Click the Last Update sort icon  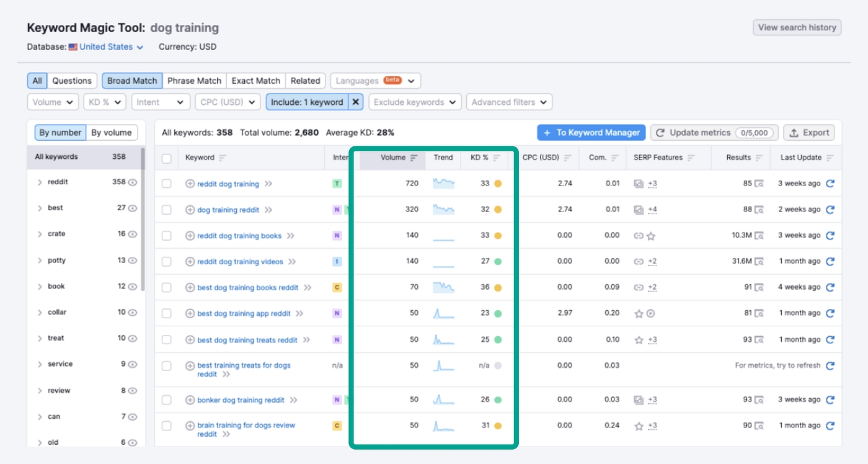point(830,158)
